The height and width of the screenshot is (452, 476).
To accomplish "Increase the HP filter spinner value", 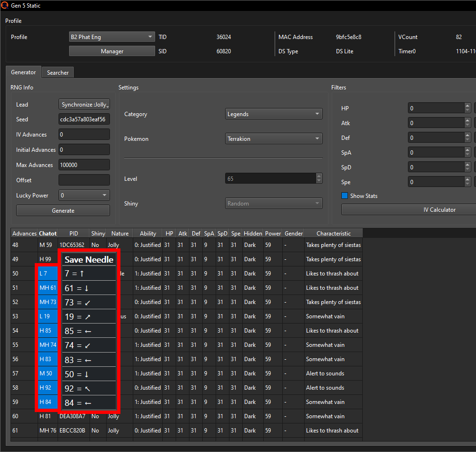I will coord(467,106).
